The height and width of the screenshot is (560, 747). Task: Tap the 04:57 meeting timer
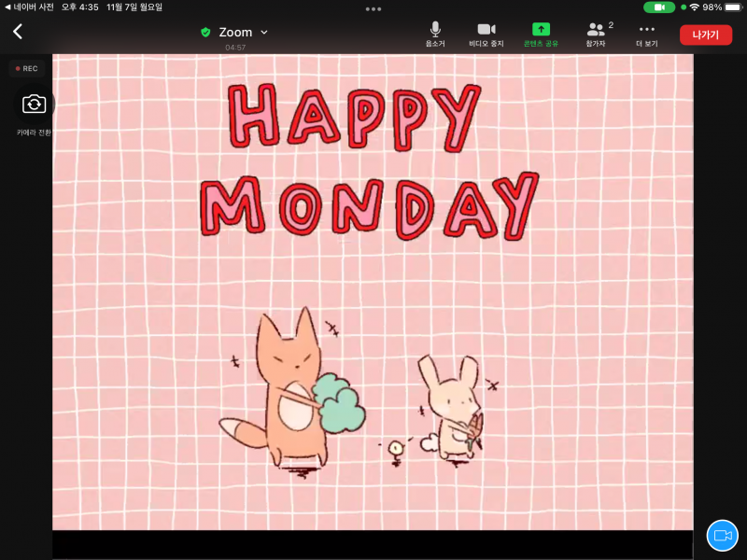(235, 48)
